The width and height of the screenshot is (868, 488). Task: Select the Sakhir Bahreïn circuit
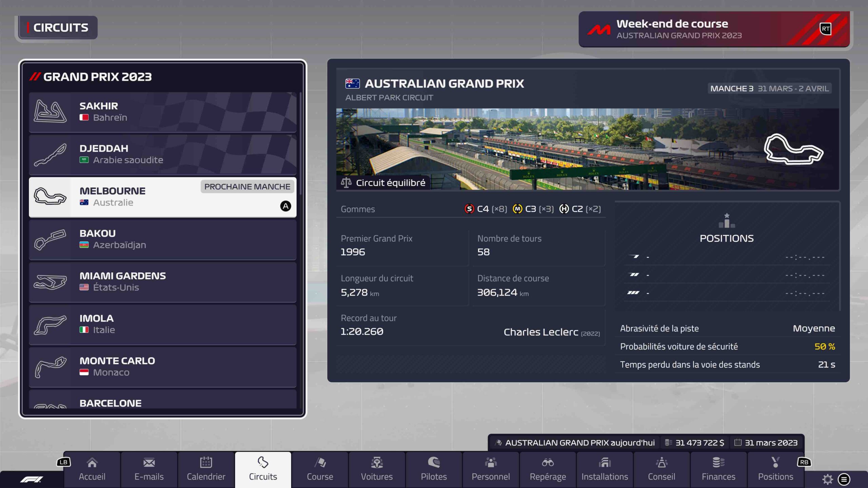[x=163, y=112]
